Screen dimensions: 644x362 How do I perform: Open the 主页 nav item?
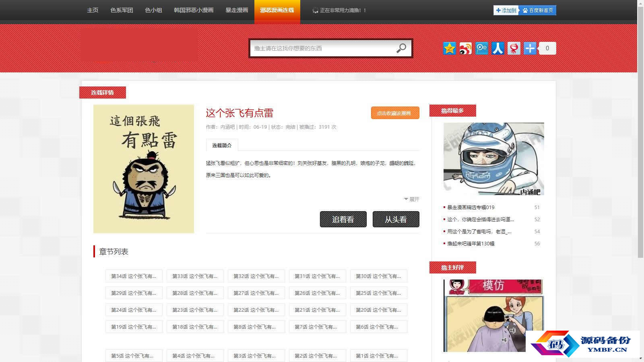pos(93,10)
